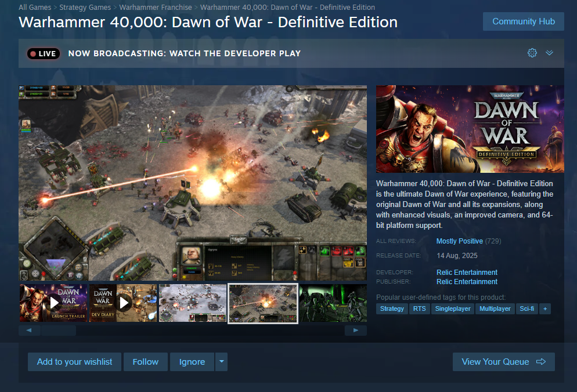
Task: Open broadcast settings gear icon
Action: tap(532, 53)
